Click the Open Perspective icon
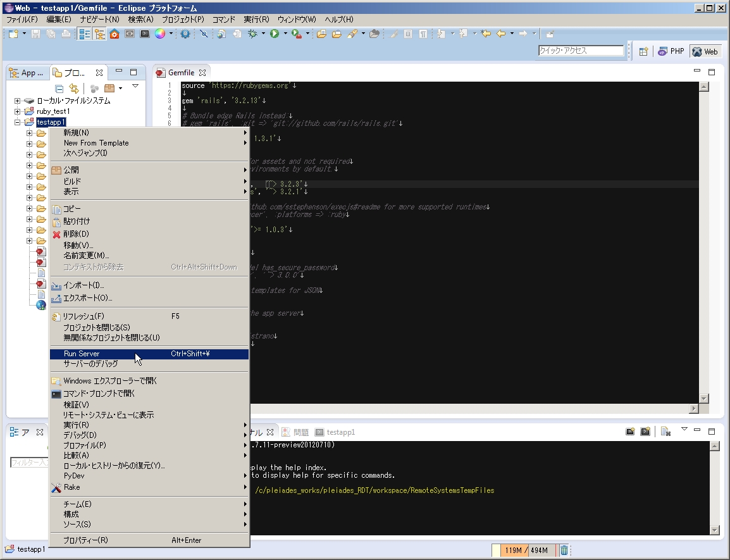The image size is (730, 560). [643, 52]
